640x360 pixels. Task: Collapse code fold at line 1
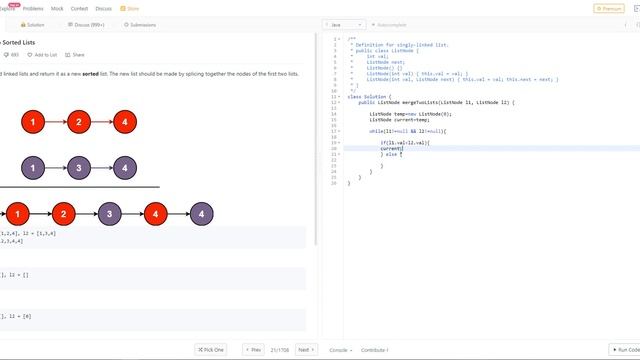pyautogui.click(x=339, y=39)
